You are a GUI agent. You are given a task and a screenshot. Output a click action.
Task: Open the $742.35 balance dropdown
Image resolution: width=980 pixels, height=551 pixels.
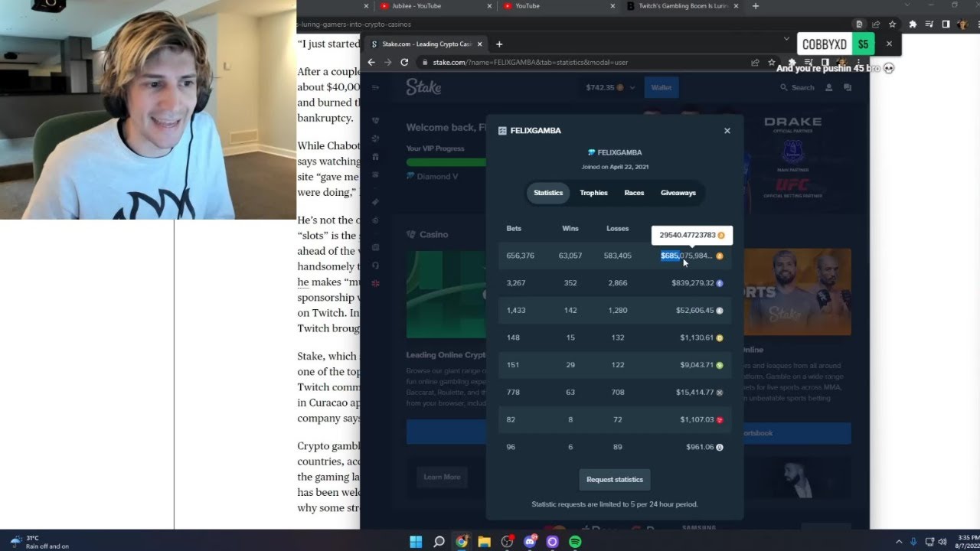pos(610,87)
